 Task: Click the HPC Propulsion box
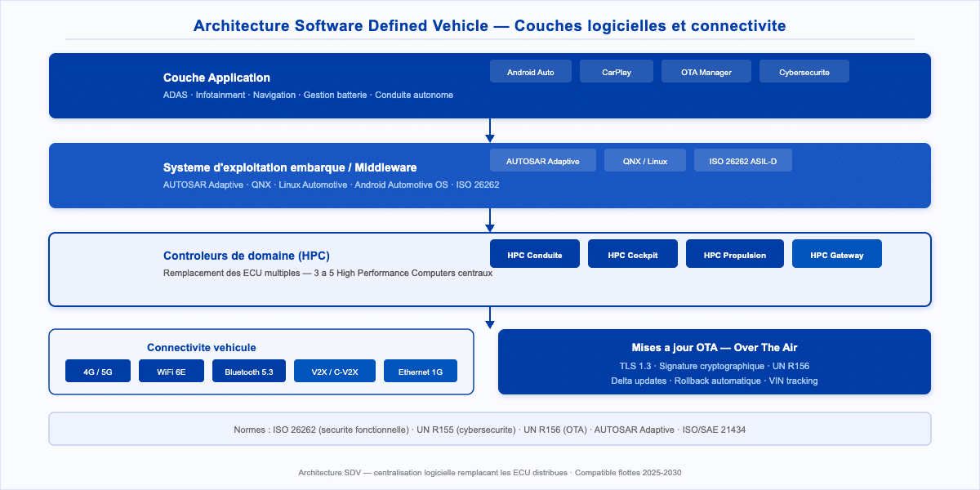pos(735,254)
